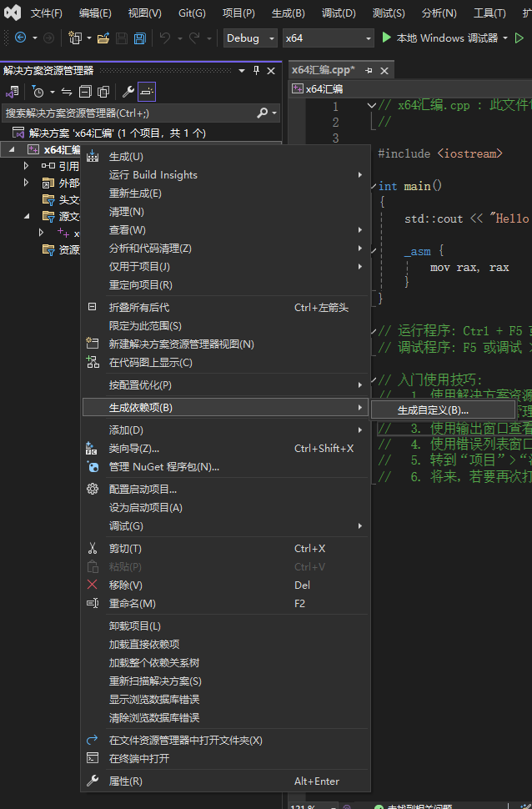Open the debugger target dropdown arrow
532x809 pixels.
click(505, 38)
